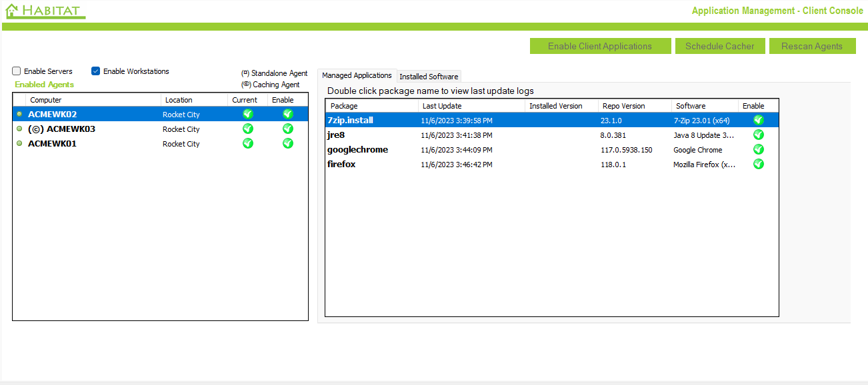Open the Managed Applications tab
This screenshot has width=868, height=385.
[x=357, y=76]
